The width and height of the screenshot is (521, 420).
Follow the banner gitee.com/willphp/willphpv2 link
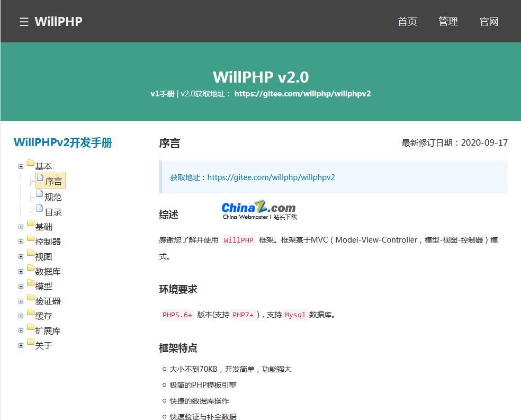(x=302, y=94)
